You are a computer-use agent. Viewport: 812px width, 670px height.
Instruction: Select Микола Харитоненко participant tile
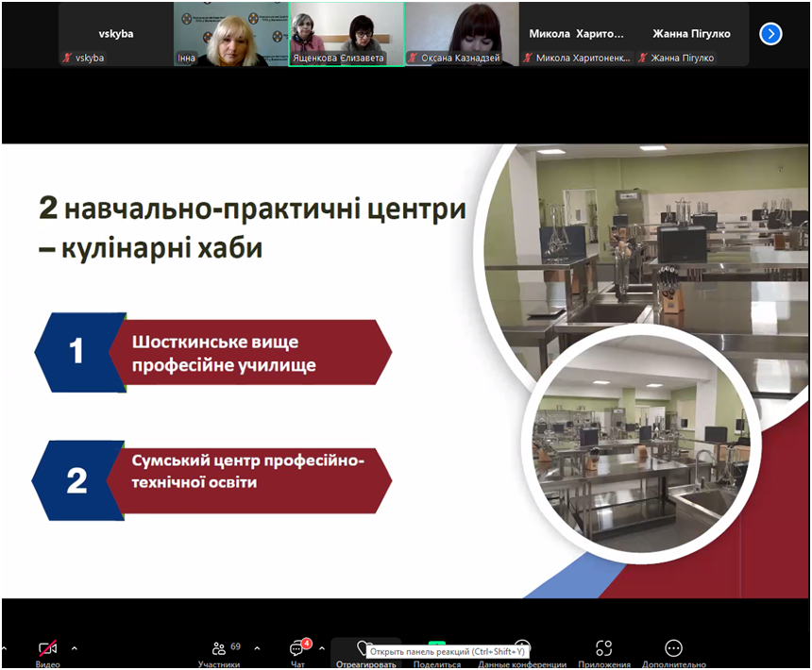[576, 34]
